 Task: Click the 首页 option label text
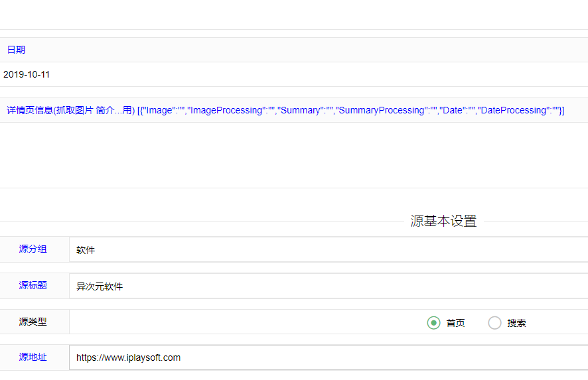(x=455, y=323)
